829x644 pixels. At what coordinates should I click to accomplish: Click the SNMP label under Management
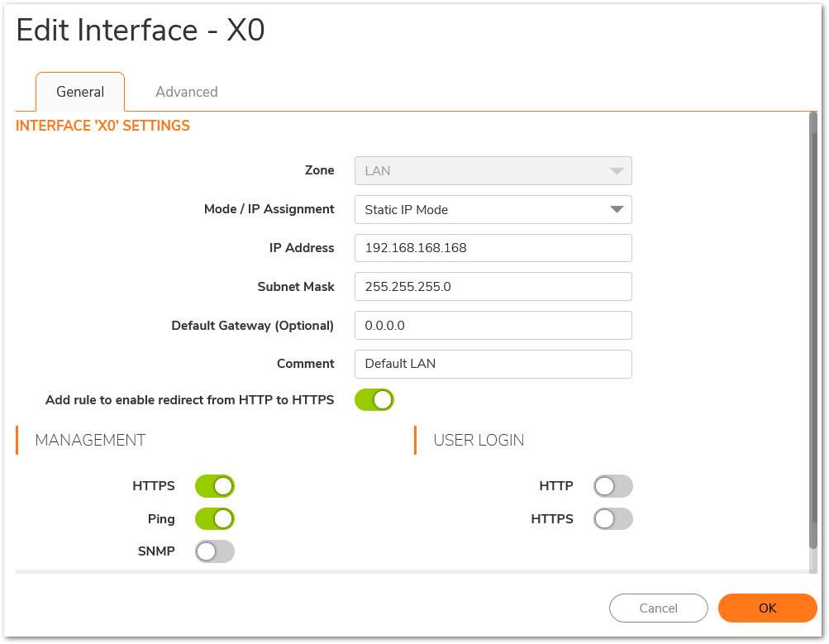156,551
